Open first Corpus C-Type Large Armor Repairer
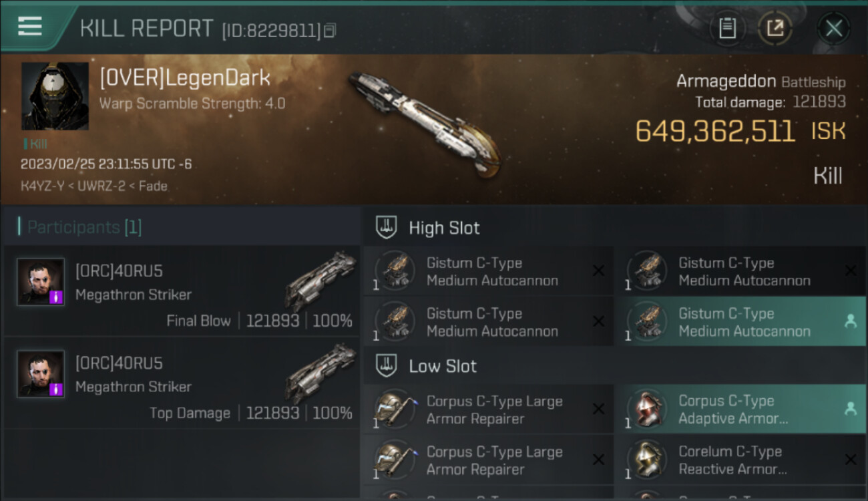 pyautogui.click(x=488, y=409)
